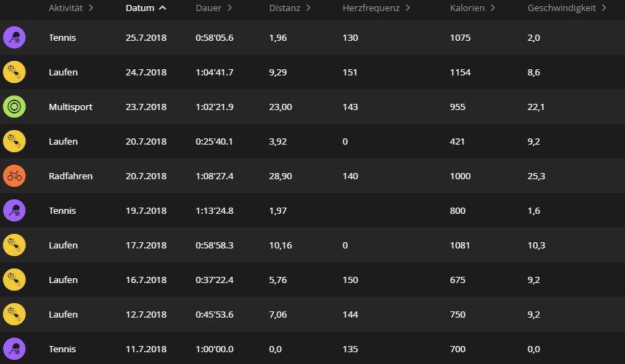Click the Tennis icon for 19.7.2018
This screenshot has width=625, height=364.
pos(14,210)
